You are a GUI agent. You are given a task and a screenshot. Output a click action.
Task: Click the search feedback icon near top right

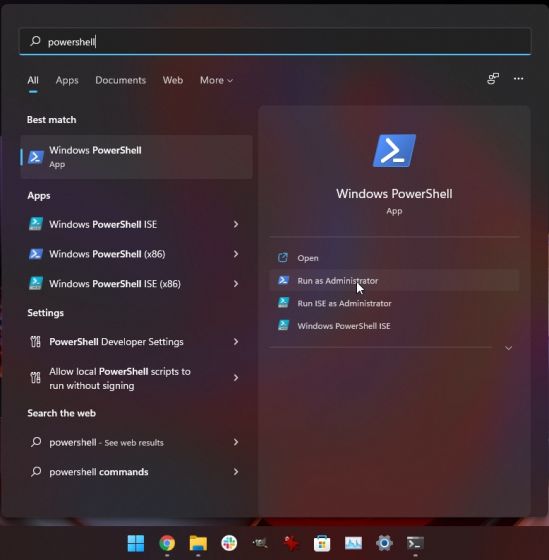point(493,79)
